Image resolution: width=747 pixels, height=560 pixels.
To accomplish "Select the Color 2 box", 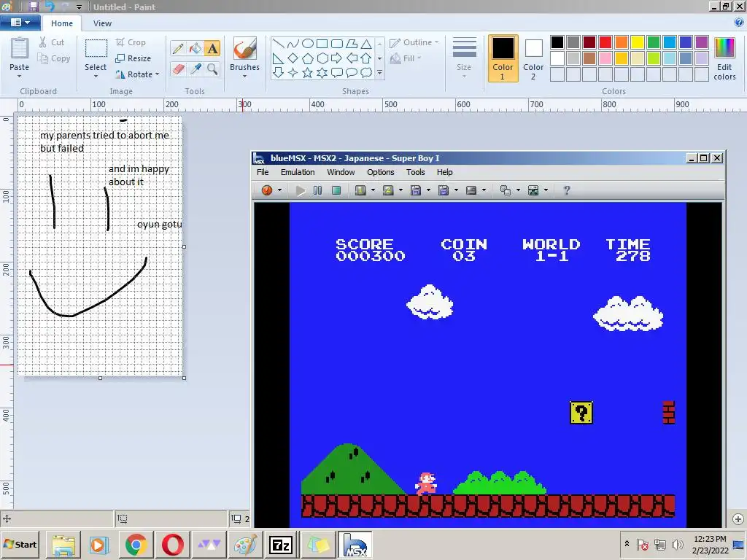I will (x=533, y=58).
